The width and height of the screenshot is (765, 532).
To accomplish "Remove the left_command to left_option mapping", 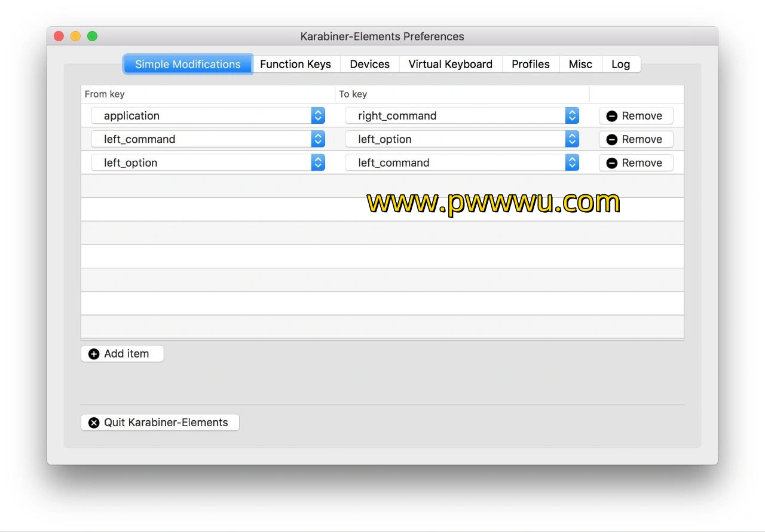I will (636, 139).
